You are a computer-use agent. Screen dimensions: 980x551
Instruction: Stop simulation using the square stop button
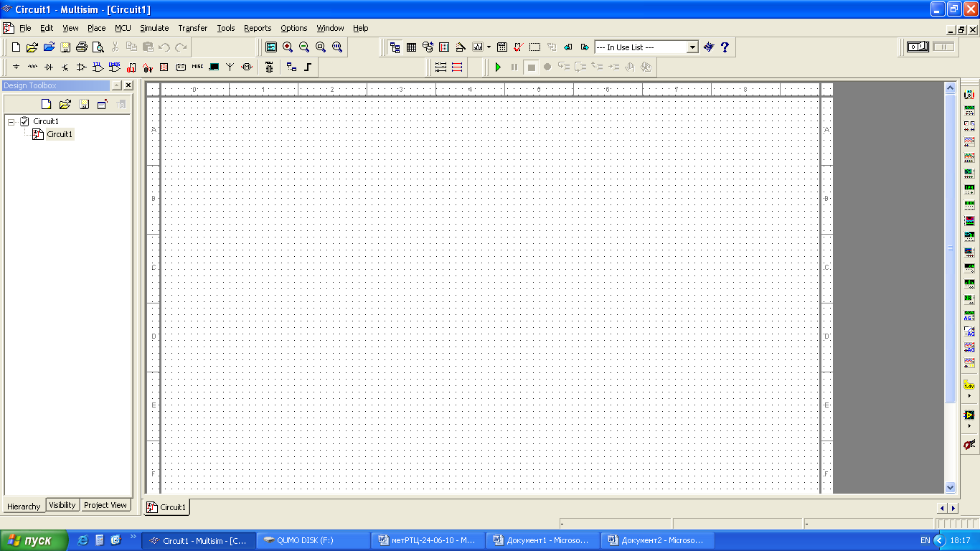[532, 67]
